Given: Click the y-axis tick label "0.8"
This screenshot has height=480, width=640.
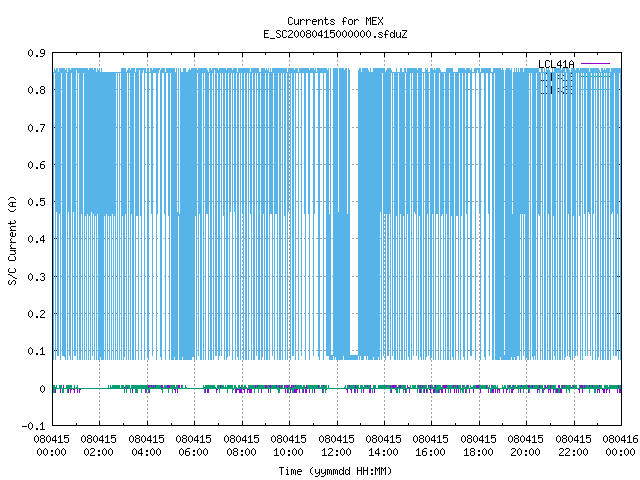Looking at the screenshot, I should pos(36,90).
